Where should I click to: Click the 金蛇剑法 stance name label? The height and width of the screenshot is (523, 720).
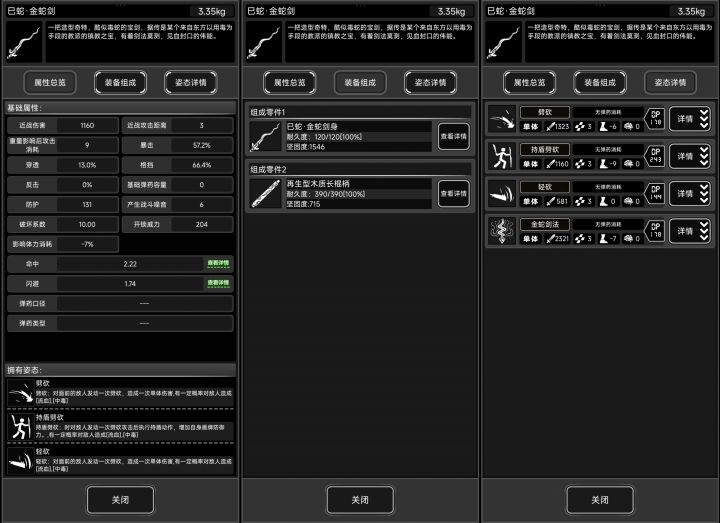pyautogui.click(x=545, y=225)
